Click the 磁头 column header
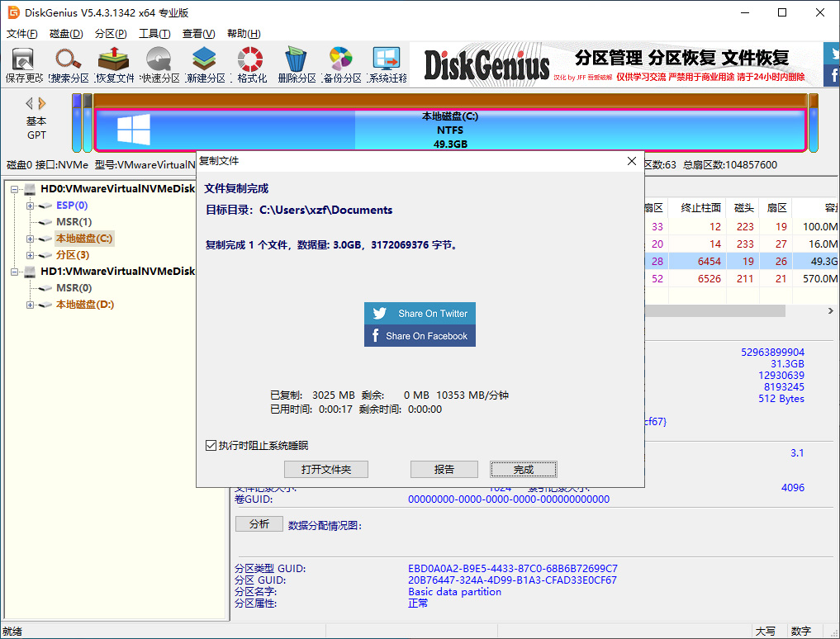This screenshot has height=639, width=840. (x=743, y=208)
